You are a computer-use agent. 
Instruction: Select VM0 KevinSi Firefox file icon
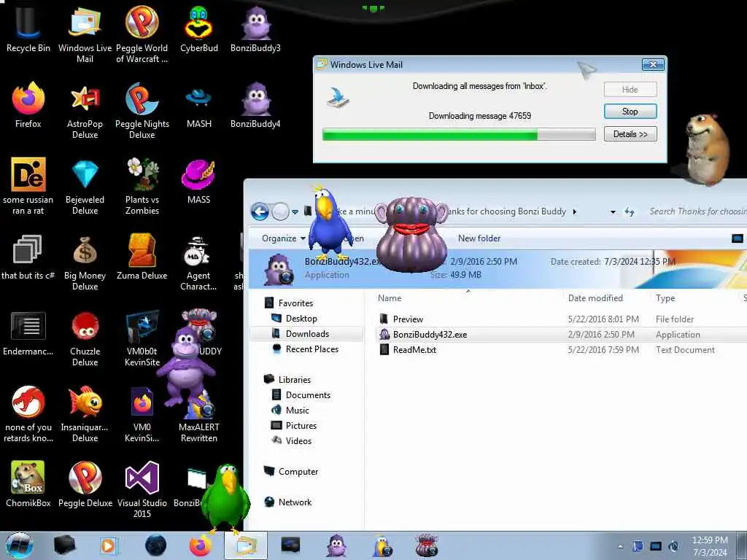pyautogui.click(x=142, y=413)
